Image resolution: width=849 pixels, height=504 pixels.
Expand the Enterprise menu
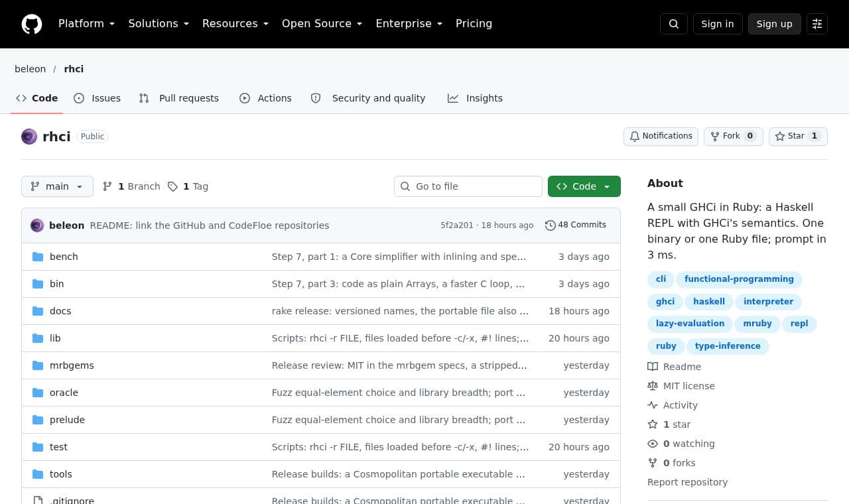click(x=409, y=24)
